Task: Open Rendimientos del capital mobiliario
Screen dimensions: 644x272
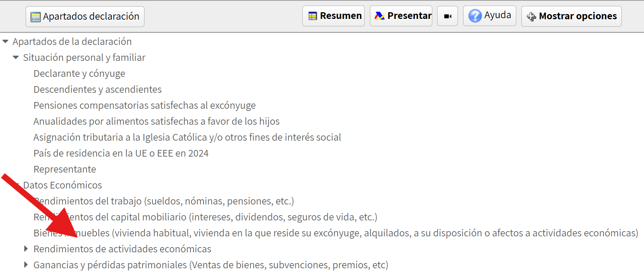Action: pos(205,217)
